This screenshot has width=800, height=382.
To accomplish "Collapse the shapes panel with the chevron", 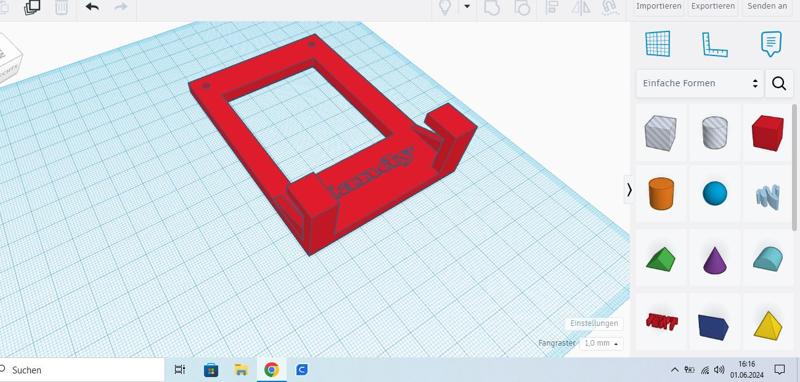I will pos(629,190).
